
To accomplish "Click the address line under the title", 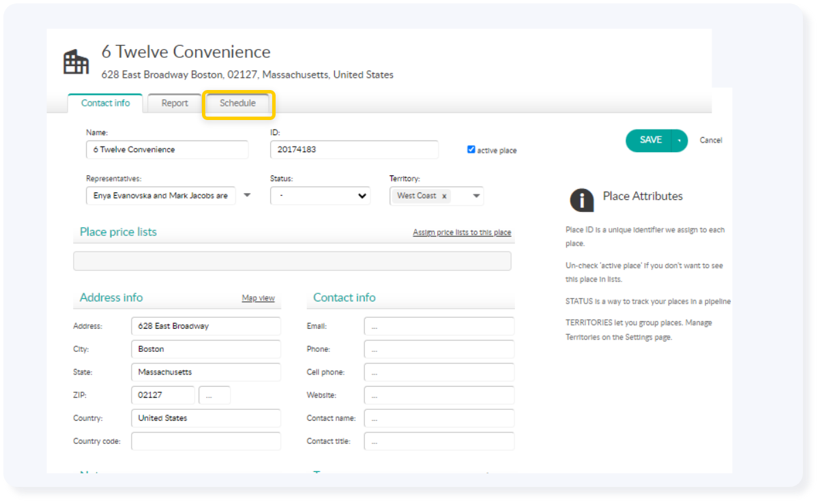I will point(248,75).
